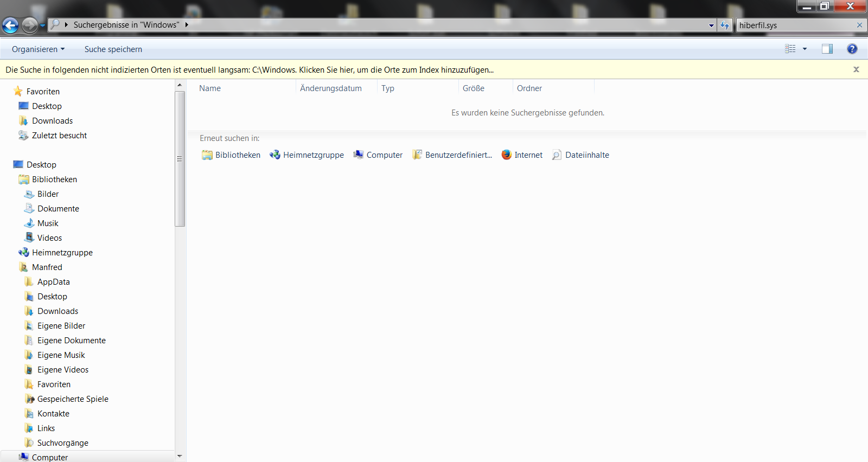The width and height of the screenshot is (868, 462).
Task: Search again in Computer
Action: click(378, 155)
